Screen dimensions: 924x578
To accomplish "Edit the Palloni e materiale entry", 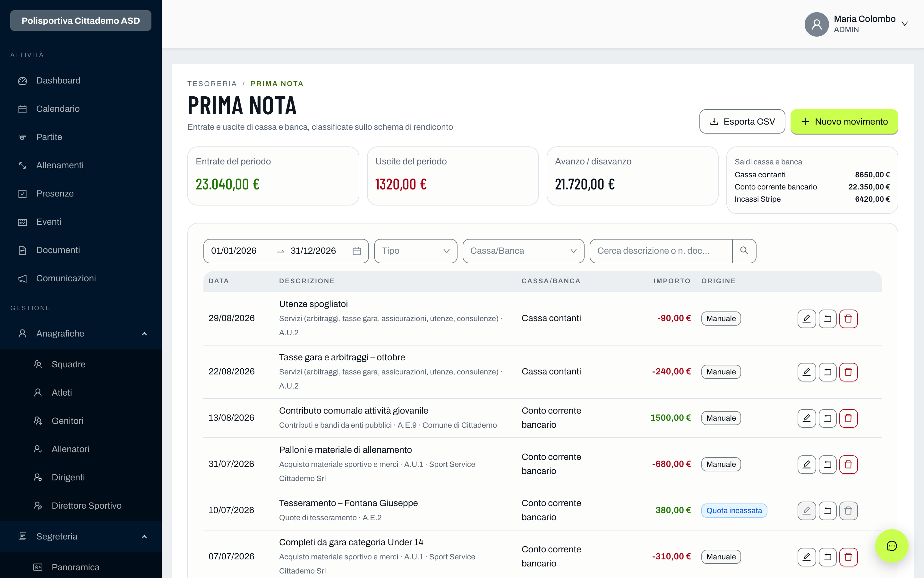I will pos(806,464).
